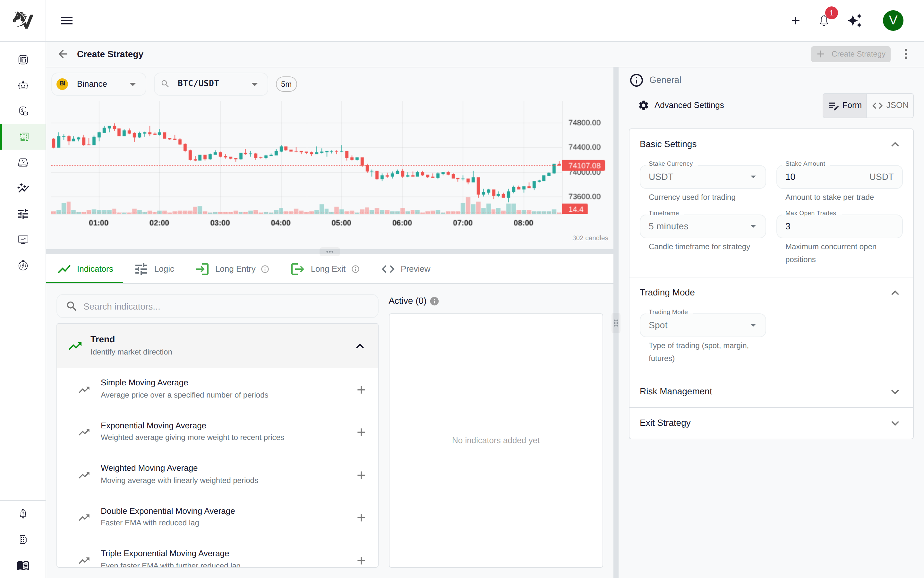Open the documentation book icon
This screenshot has height=578, width=924.
point(23,565)
